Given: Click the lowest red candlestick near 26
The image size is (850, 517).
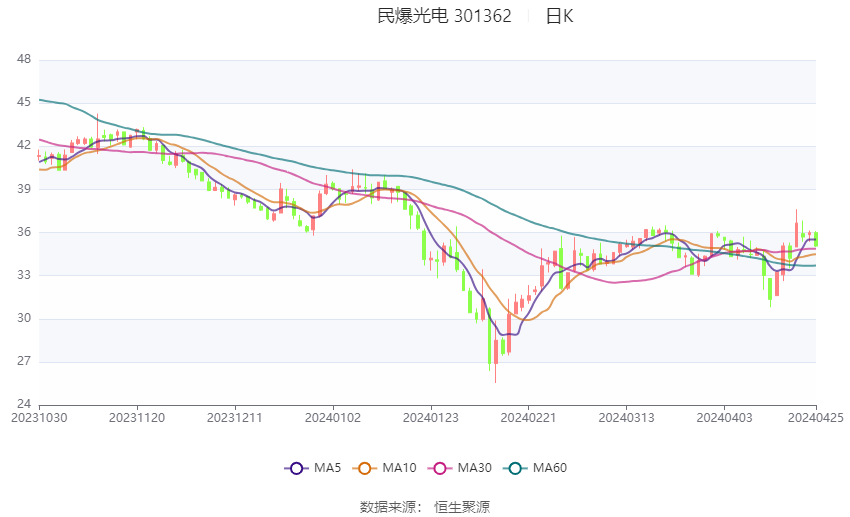Looking at the screenshot, I should [495, 352].
